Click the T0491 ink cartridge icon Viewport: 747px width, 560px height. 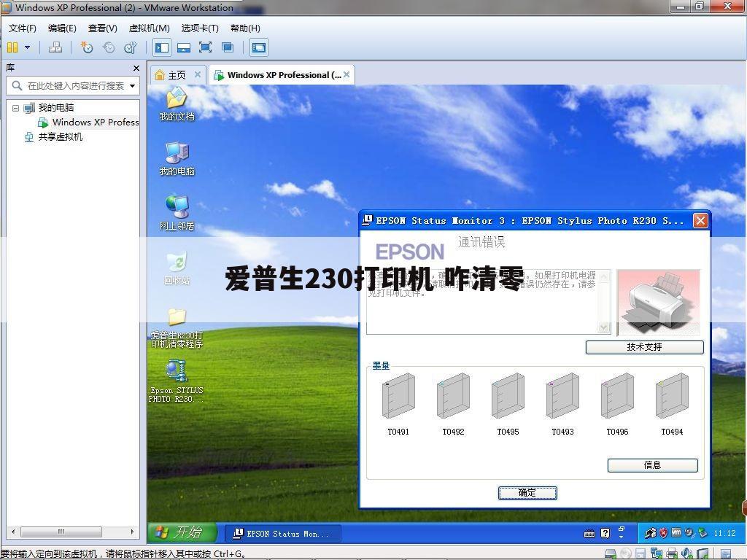click(398, 396)
